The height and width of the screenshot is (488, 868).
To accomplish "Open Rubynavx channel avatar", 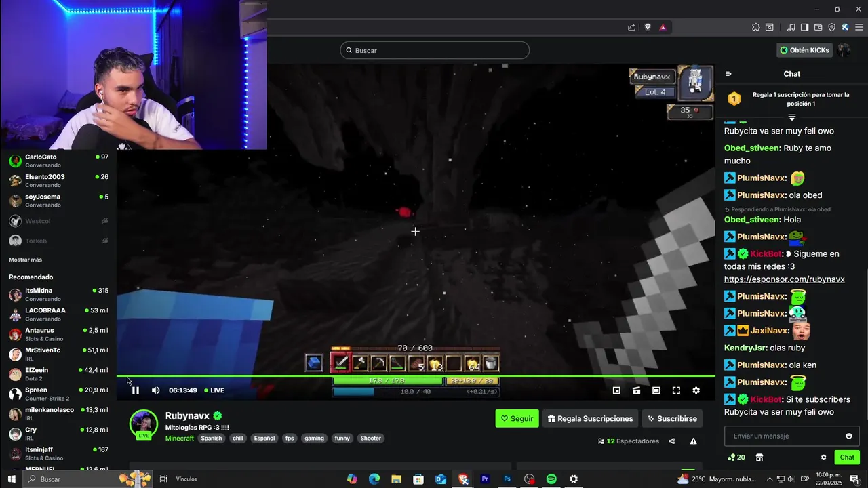I will (144, 424).
